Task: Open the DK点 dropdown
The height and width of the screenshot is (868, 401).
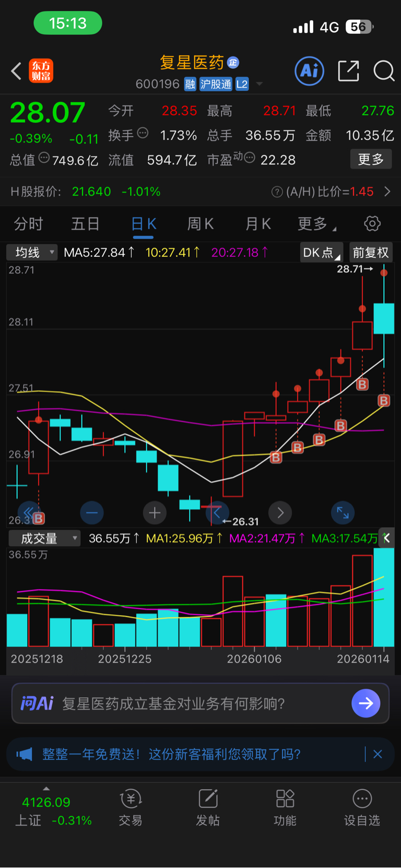Action: click(x=322, y=253)
